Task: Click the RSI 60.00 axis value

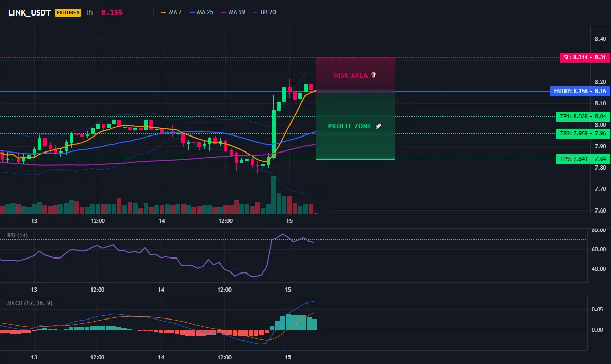Action: click(599, 249)
